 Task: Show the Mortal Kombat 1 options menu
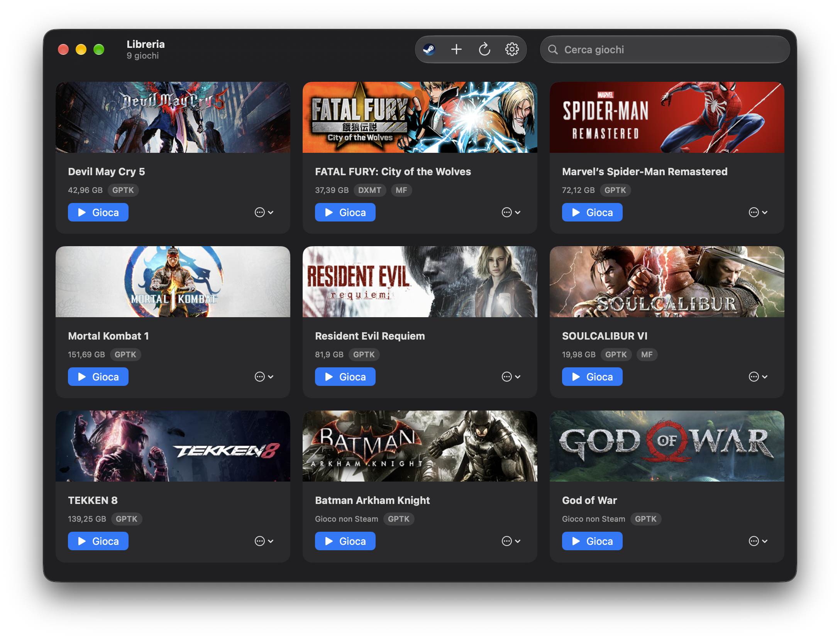[264, 377]
